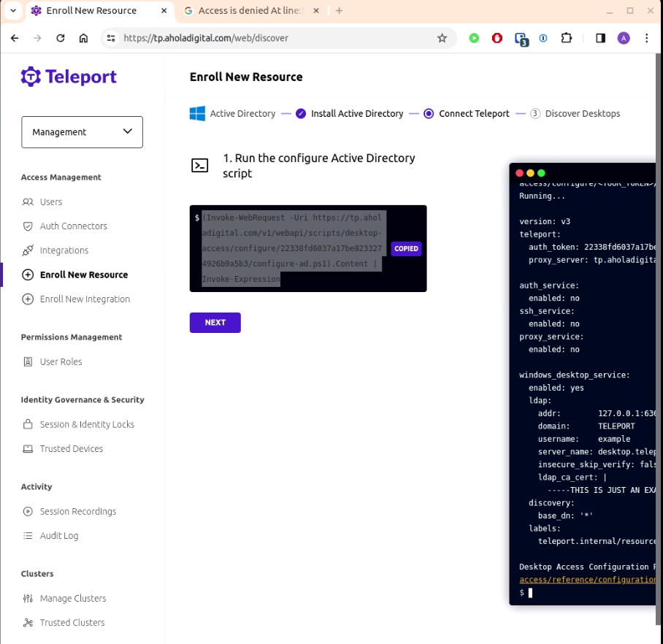This screenshot has width=663, height=644.
Task: Click red dot in terminal preview
Action: click(x=520, y=173)
